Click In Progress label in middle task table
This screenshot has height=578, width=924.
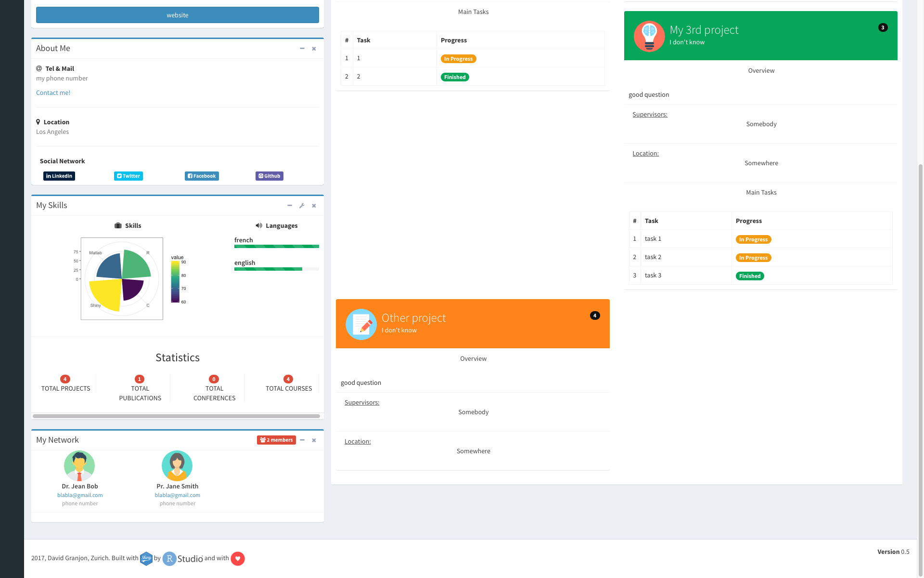pos(458,59)
